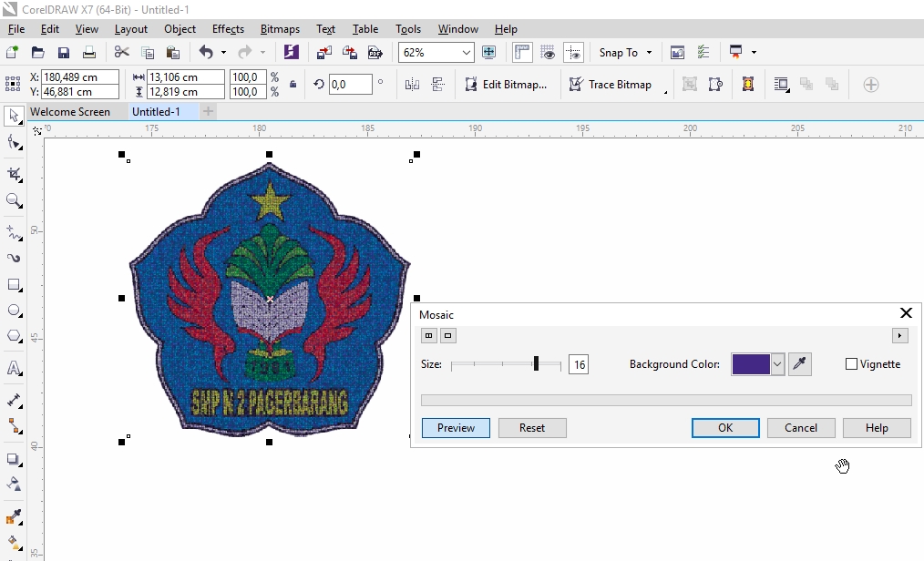Click the Preview button in Mosaic

(456, 428)
